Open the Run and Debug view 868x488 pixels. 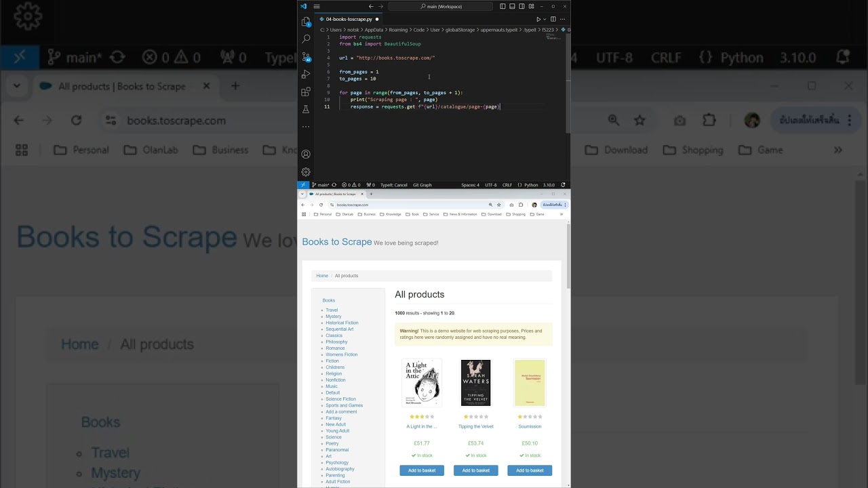[x=306, y=74]
